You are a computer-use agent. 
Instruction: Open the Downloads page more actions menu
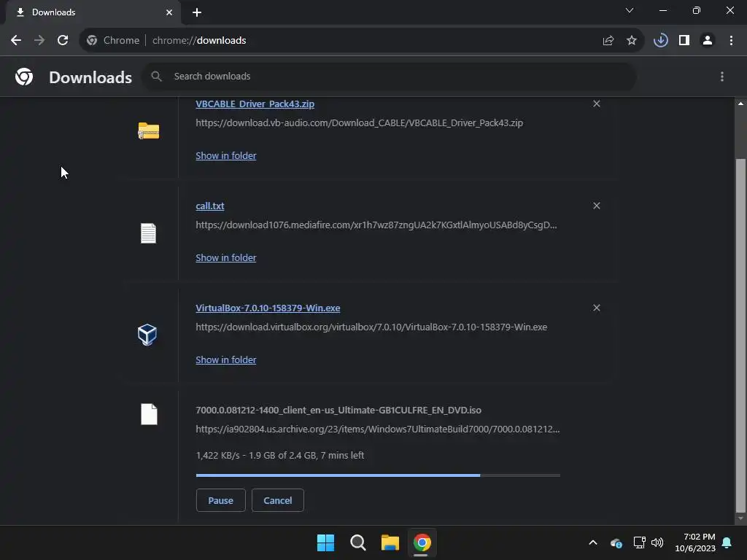[x=721, y=77]
